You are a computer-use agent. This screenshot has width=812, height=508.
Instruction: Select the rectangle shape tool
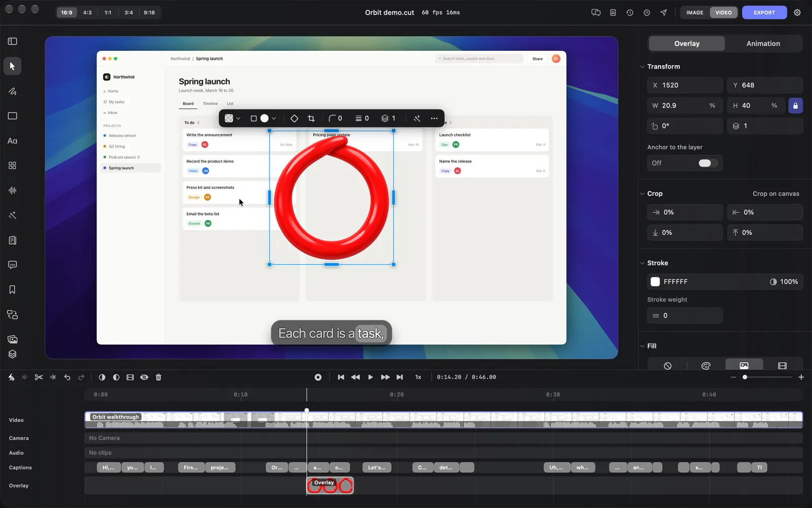[12, 116]
